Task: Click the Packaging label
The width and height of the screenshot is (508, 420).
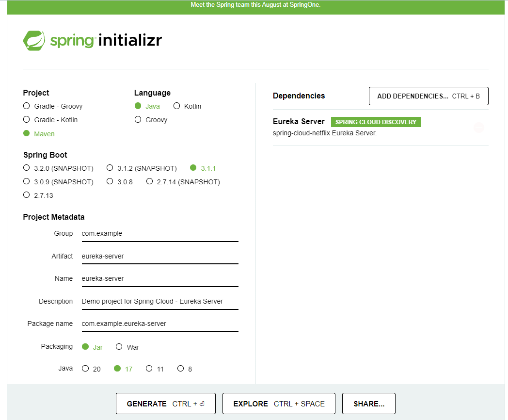Action: [57, 346]
